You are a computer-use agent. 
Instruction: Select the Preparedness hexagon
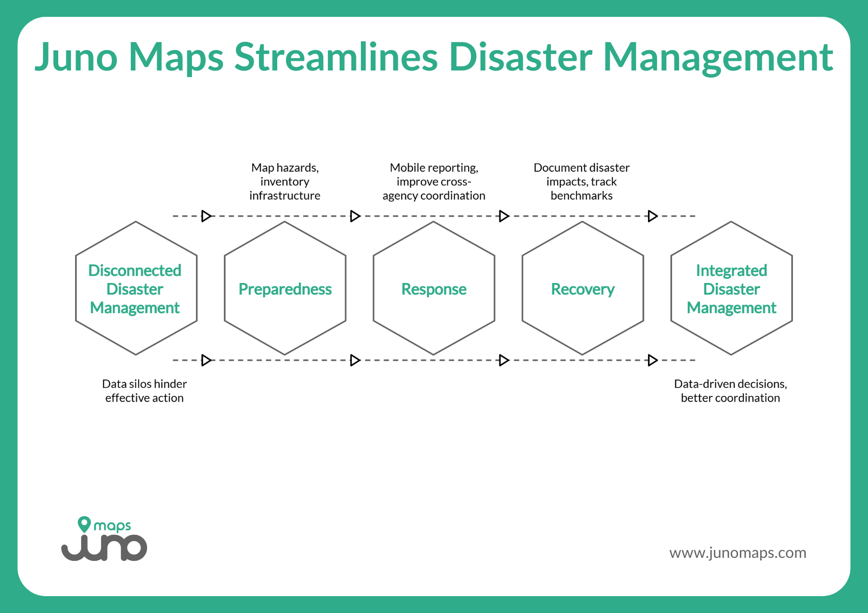[285, 288]
